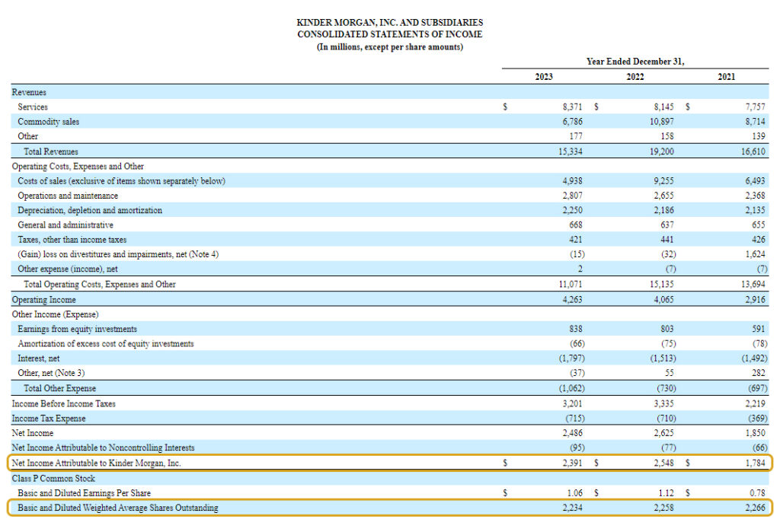This screenshot has height=532, width=780.
Task: Click the 'Total Revenues' label
Action: point(51,151)
